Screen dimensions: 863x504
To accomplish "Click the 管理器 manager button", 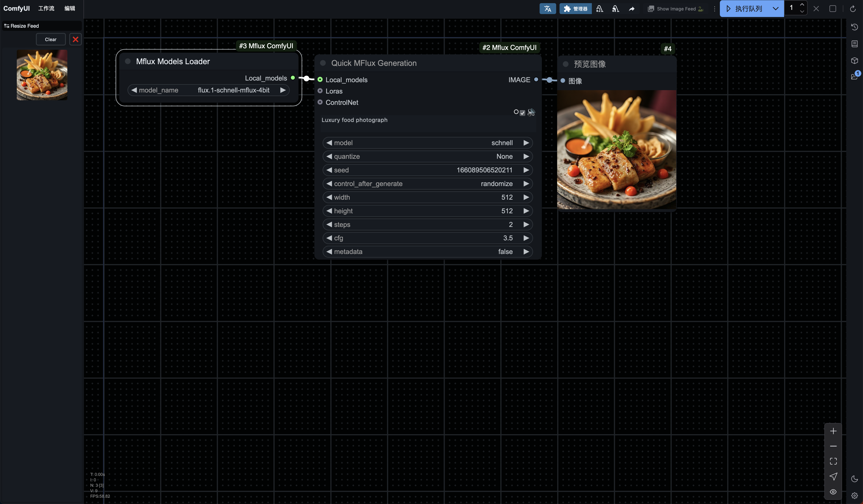I will 575,9.
